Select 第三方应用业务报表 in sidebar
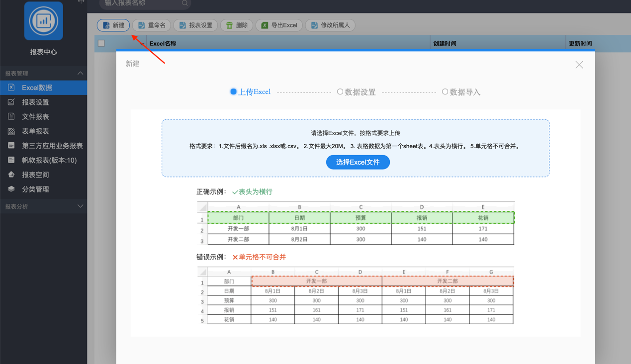The width and height of the screenshot is (631, 364). click(x=52, y=146)
